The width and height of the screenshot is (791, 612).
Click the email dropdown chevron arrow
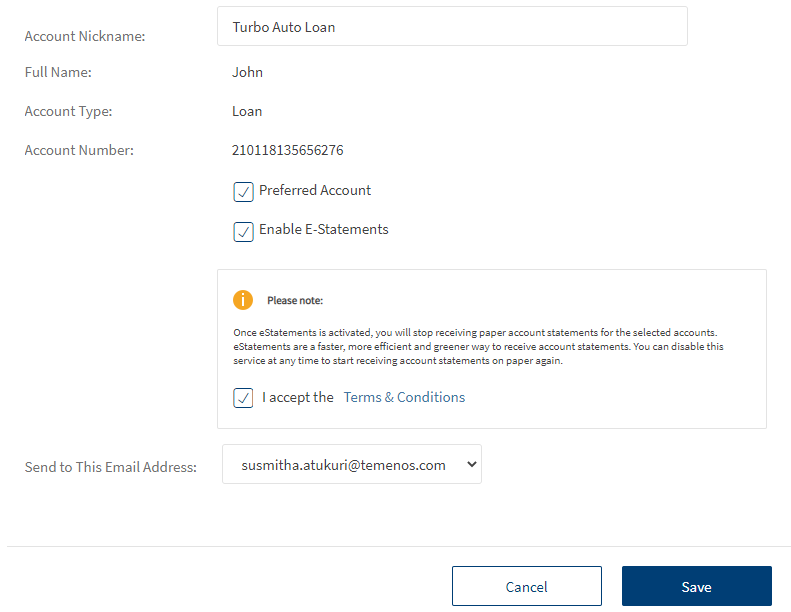tap(471, 465)
